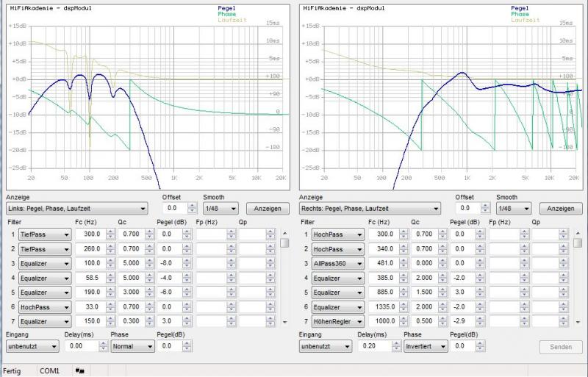Click scroll-up arrow of right filter list
The height and width of the screenshot is (377, 588).
pyautogui.click(x=578, y=234)
